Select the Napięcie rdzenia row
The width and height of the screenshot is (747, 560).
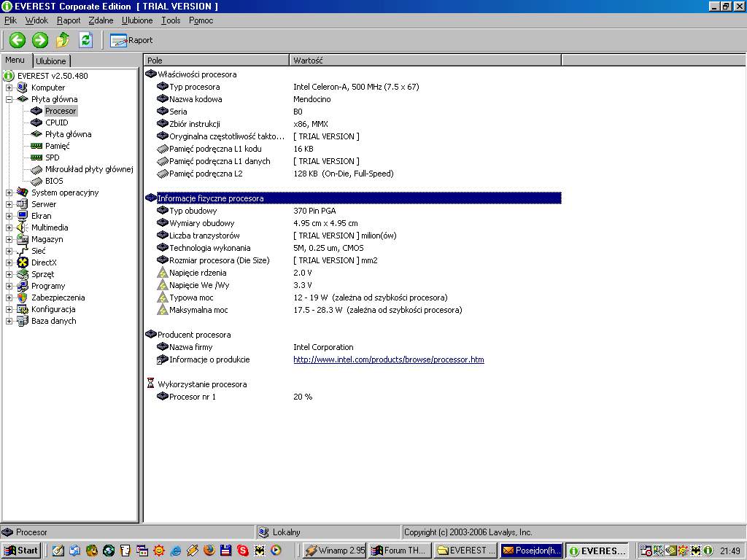(x=353, y=273)
